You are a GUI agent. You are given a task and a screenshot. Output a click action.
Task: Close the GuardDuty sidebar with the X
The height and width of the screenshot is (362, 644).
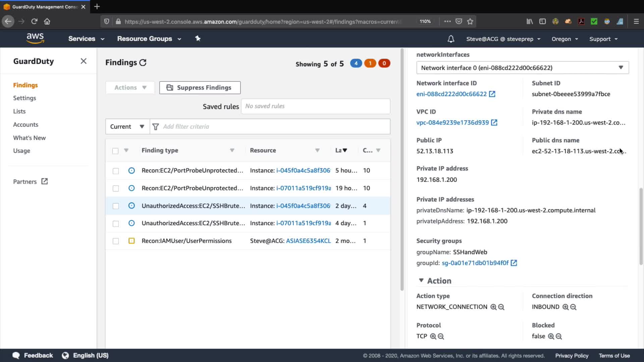pos(84,61)
